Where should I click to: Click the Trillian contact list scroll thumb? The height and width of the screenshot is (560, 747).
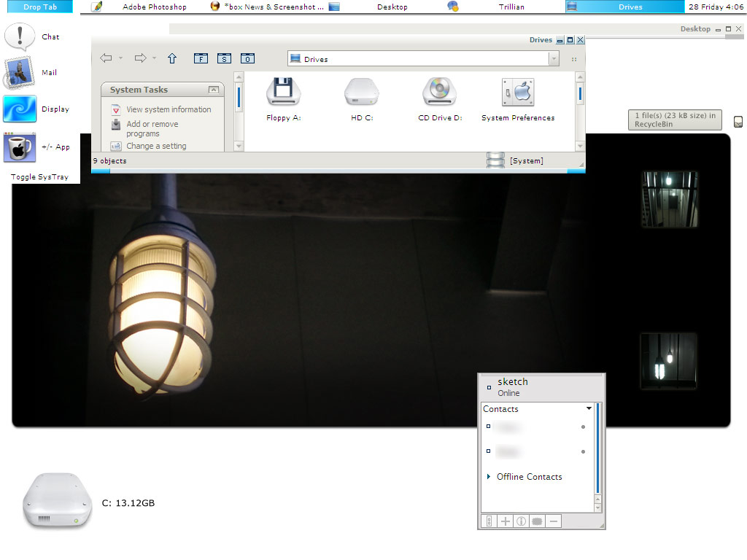click(598, 448)
